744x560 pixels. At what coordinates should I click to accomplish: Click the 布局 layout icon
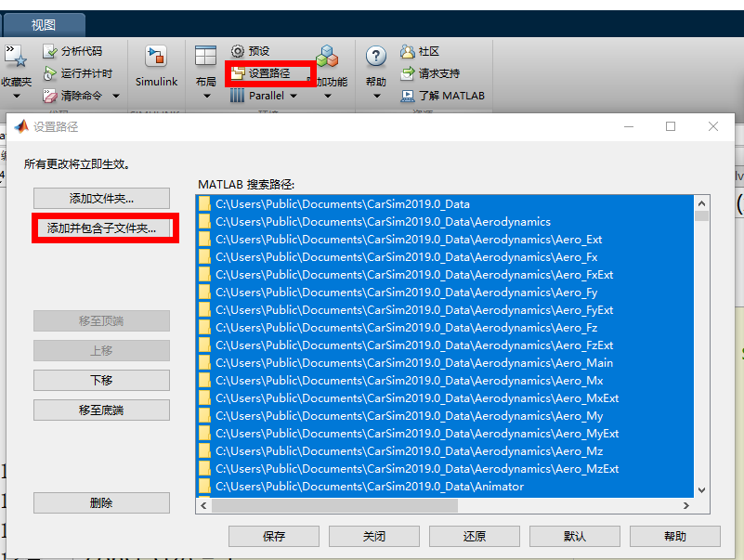click(205, 56)
